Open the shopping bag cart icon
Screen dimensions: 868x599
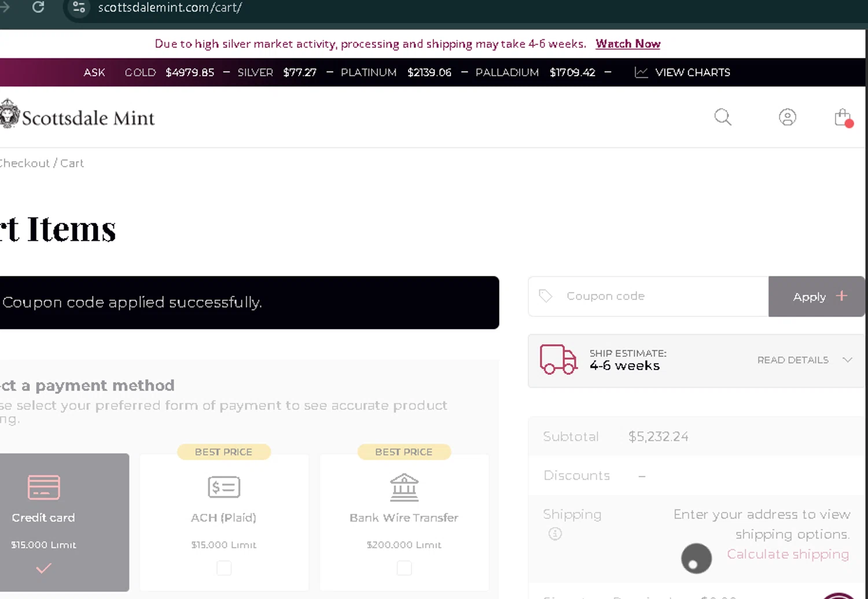pos(843,117)
